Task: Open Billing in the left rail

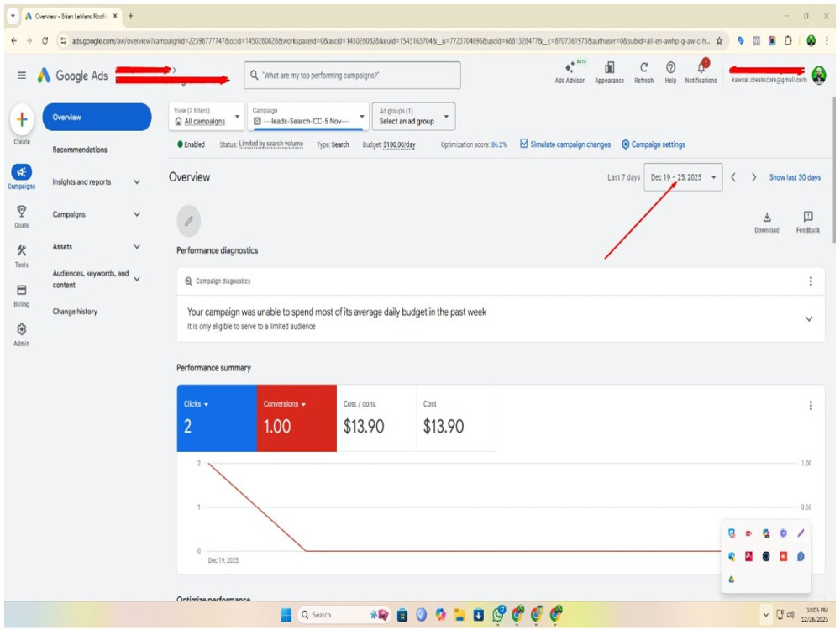Action: pos(22,295)
